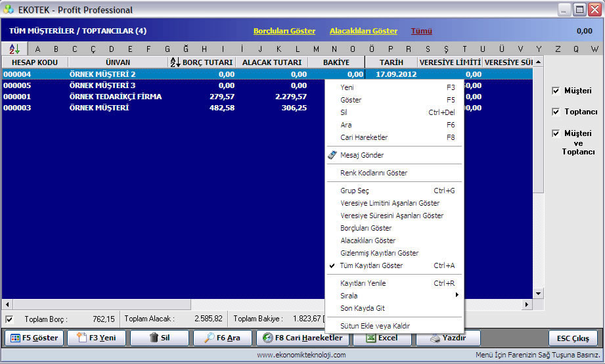Image resolution: width=605 pixels, height=364 pixels.
Task: Filter by letter Z in alphabet bar
Action: coord(558,49)
